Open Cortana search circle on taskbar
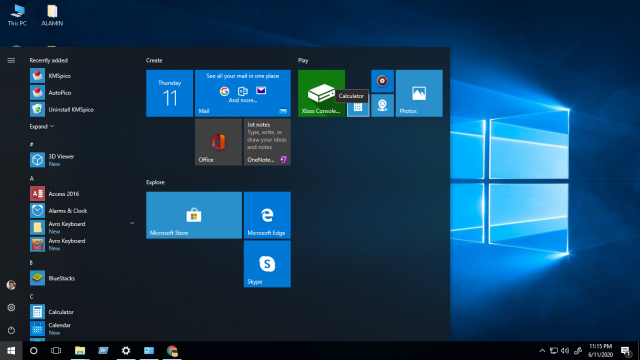Screen dimensions: 640x360 click(33, 351)
